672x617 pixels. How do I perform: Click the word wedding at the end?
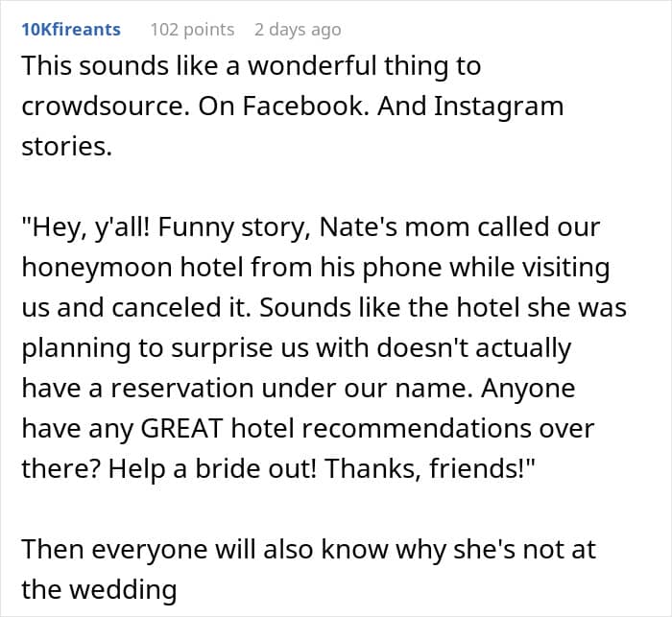(x=123, y=590)
